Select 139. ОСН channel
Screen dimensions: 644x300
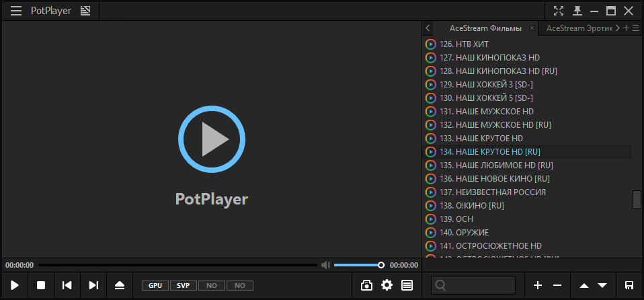click(526, 219)
